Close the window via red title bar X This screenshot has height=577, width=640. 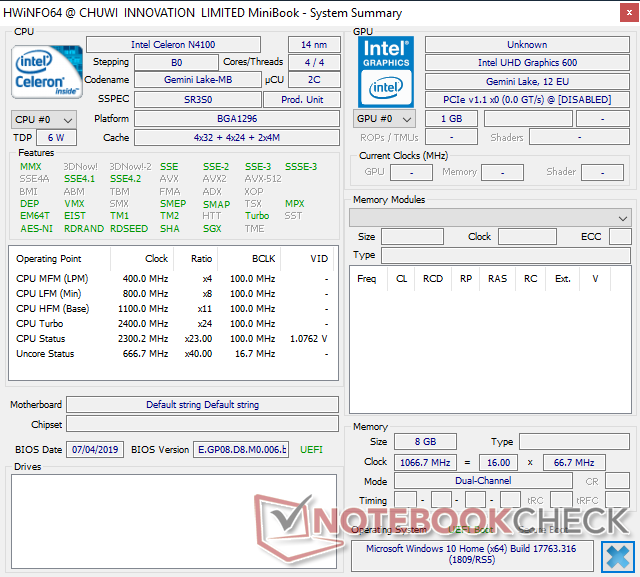point(629,13)
